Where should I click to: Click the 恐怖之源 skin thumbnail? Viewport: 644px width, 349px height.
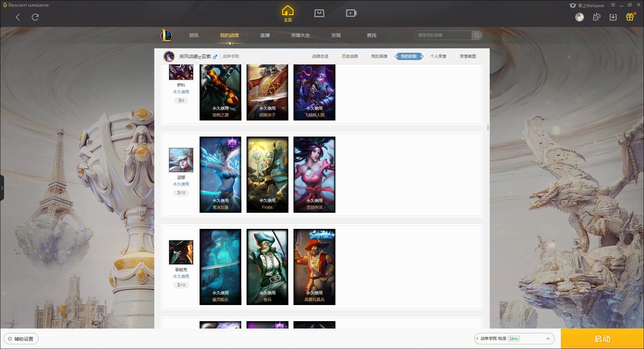click(x=220, y=92)
